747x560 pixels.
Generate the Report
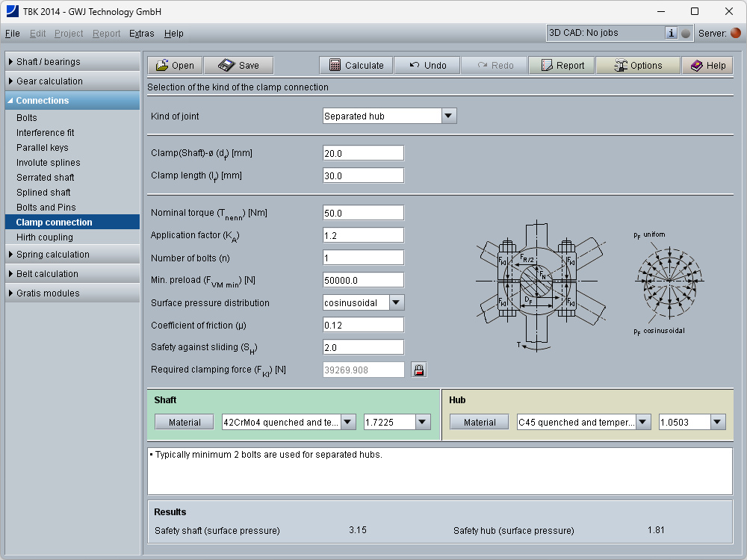(562, 66)
